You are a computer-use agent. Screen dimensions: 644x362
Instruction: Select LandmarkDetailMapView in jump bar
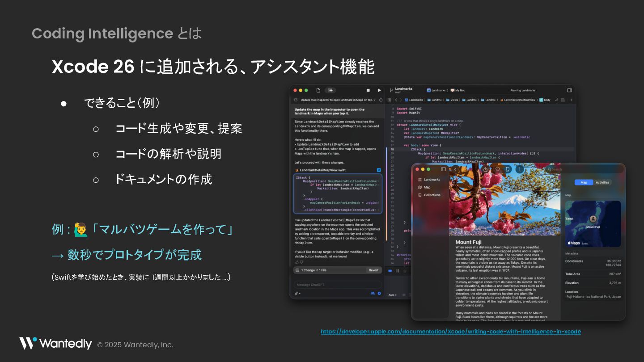click(x=517, y=100)
